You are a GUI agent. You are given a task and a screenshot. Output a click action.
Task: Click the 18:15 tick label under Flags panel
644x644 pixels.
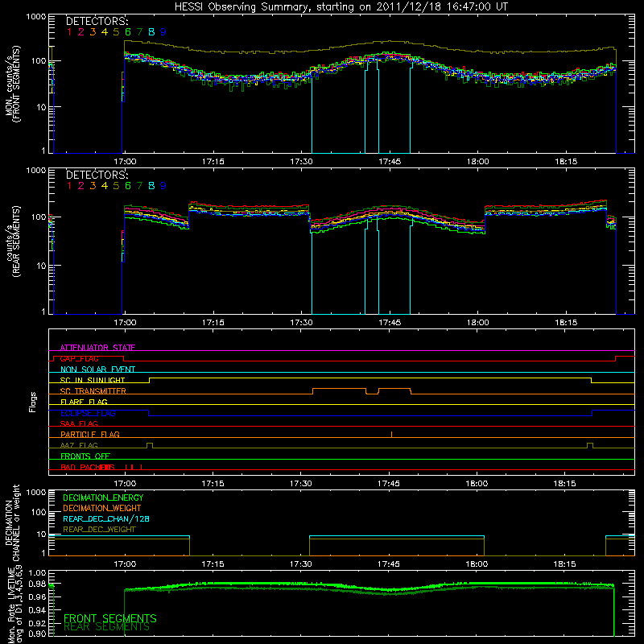click(x=565, y=484)
